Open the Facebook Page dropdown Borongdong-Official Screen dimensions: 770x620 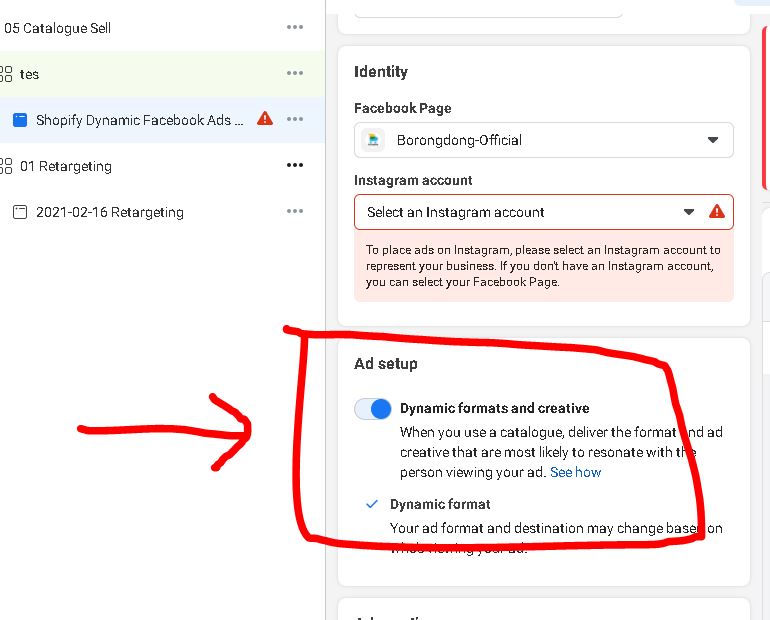coord(544,140)
